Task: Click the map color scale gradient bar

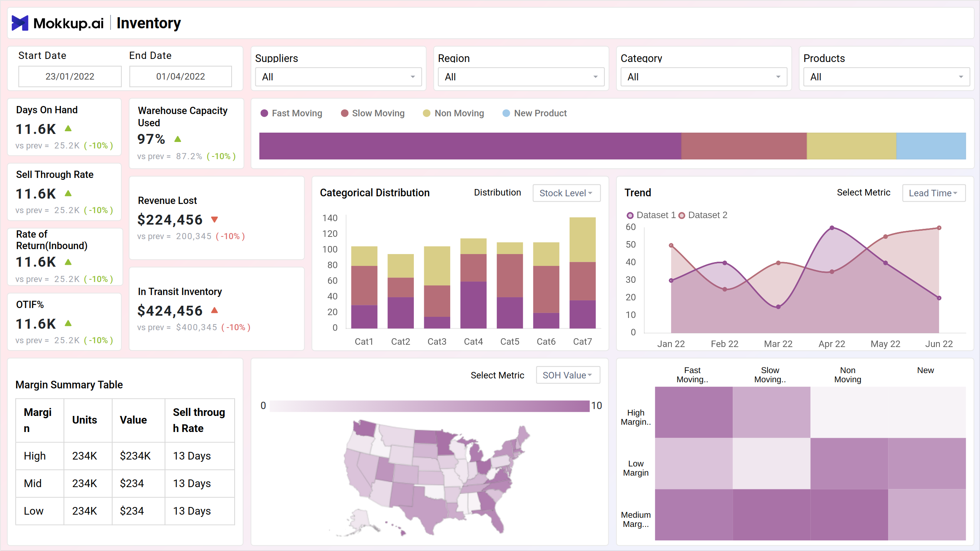Action: click(430, 406)
